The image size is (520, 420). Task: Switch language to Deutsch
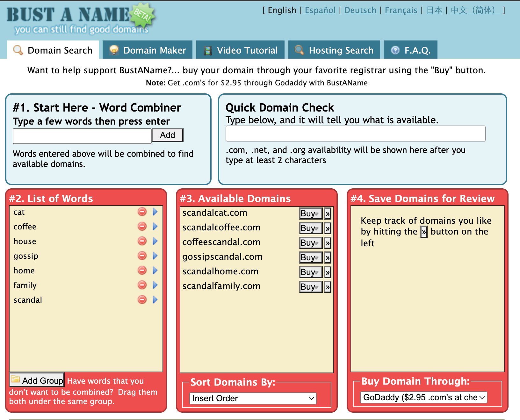click(x=360, y=10)
